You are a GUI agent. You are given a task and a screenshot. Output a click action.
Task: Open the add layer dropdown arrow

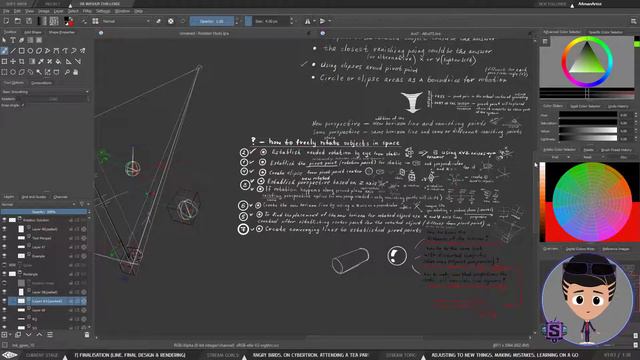tap(10, 335)
